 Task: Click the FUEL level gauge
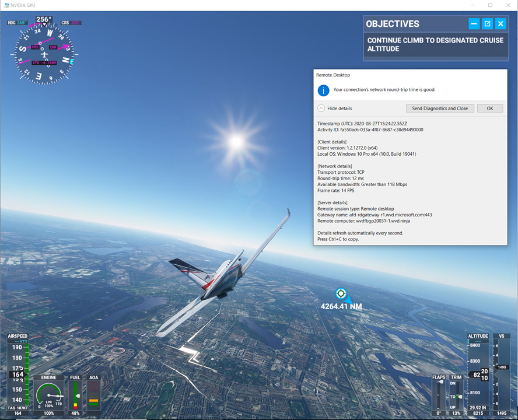click(75, 395)
